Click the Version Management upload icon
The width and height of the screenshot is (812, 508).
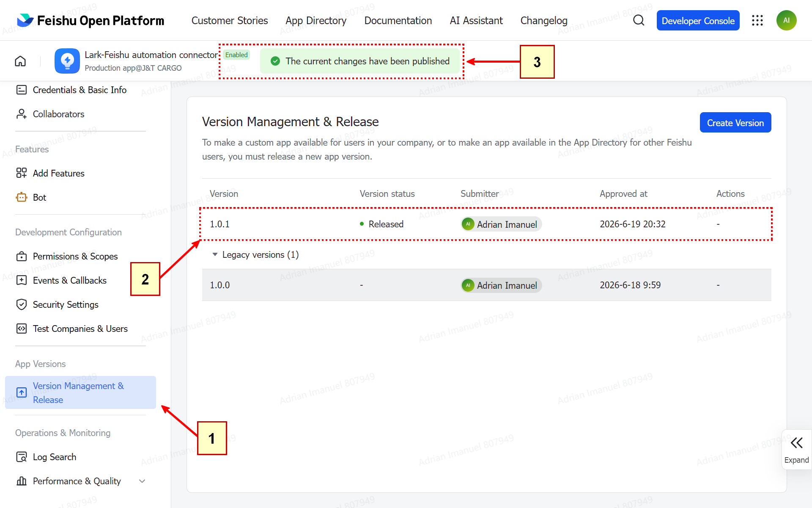pos(22,392)
